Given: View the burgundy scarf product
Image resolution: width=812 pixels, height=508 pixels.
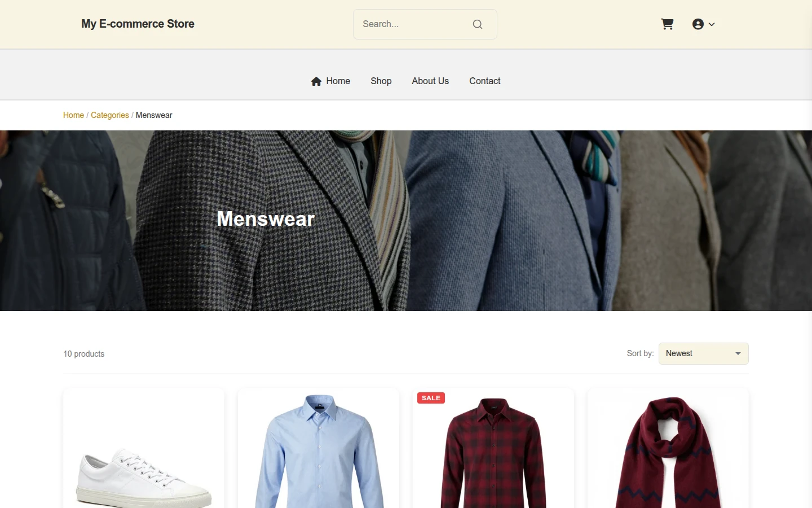Looking at the screenshot, I should pyautogui.click(x=668, y=448).
